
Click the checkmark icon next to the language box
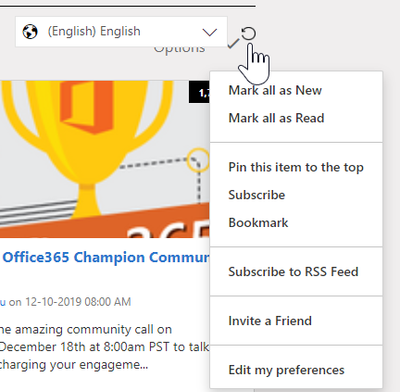[x=233, y=43]
